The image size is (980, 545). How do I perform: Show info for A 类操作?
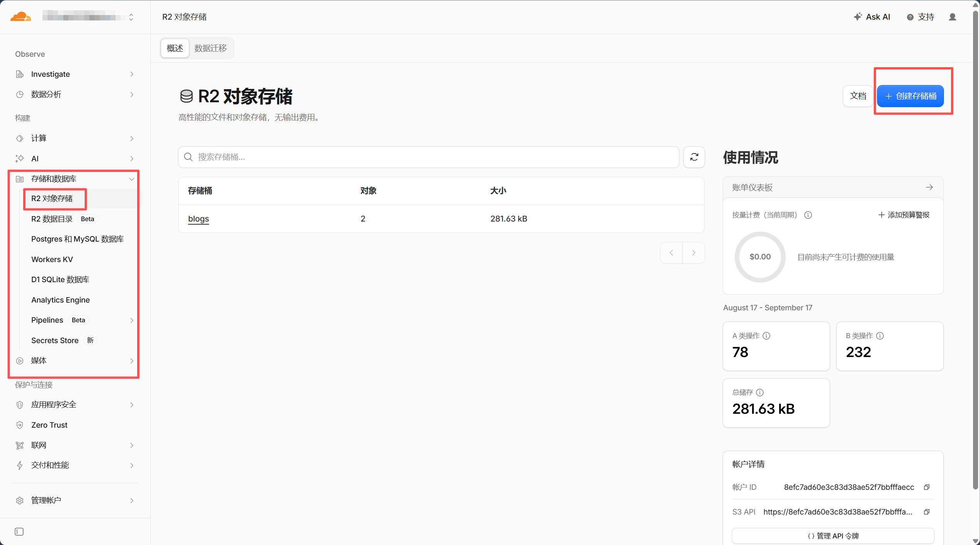tap(767, 336)
